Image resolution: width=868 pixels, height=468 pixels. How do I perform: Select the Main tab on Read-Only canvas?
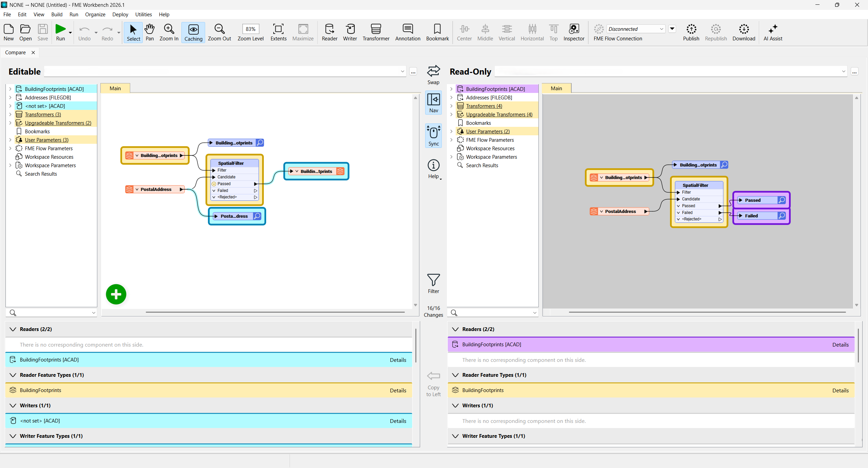556,88
